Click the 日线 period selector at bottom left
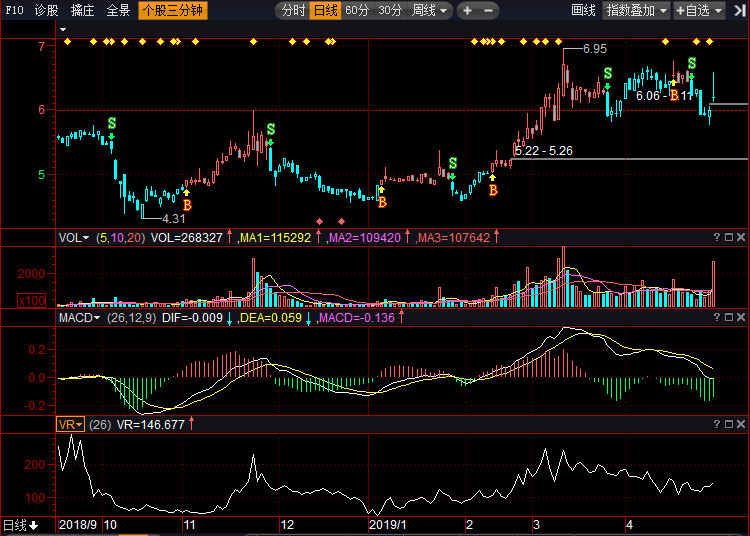The height and width of the screenshot is (536, 750). click(x=20, y=525)
